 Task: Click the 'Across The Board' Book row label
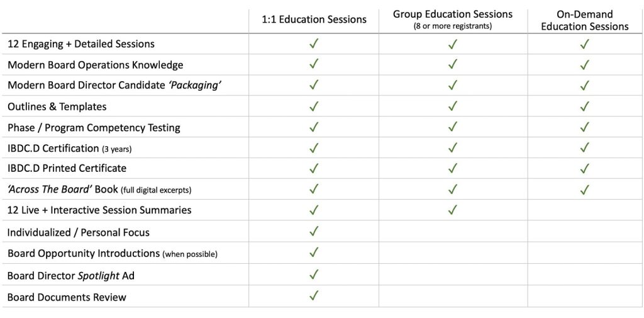click(x=99, y=189)
